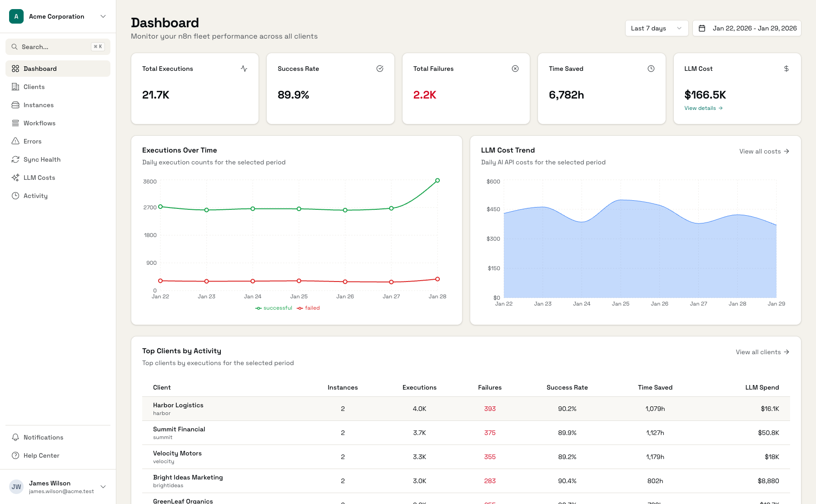816x504 pixels.
Task: Click the calendar icon in date range
Action: pyautogui.click(x=702, y=28)
